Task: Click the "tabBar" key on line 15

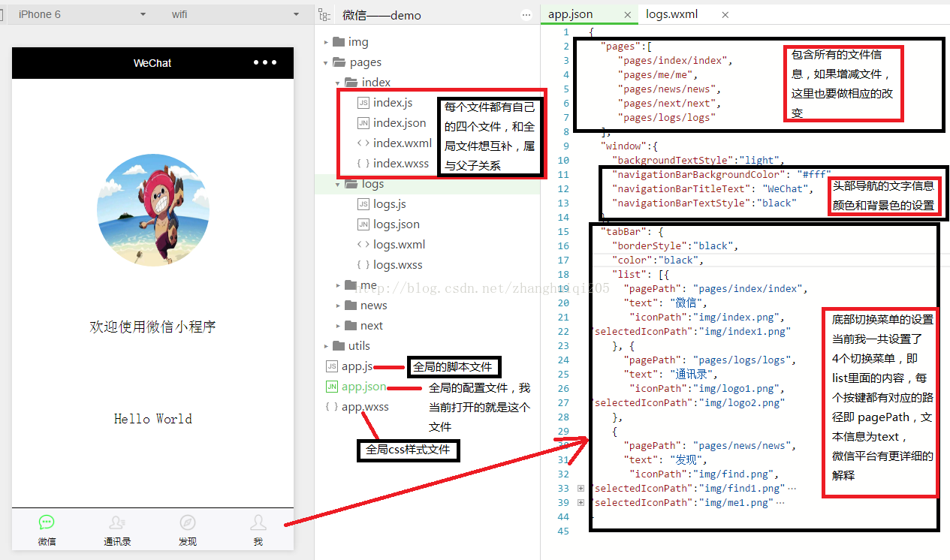Action: pyautogui.click(x=623, y=232)
